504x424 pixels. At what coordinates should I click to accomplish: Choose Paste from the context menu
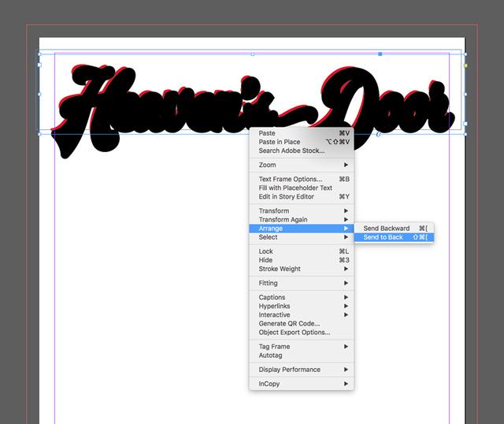[x=302, y=133]
